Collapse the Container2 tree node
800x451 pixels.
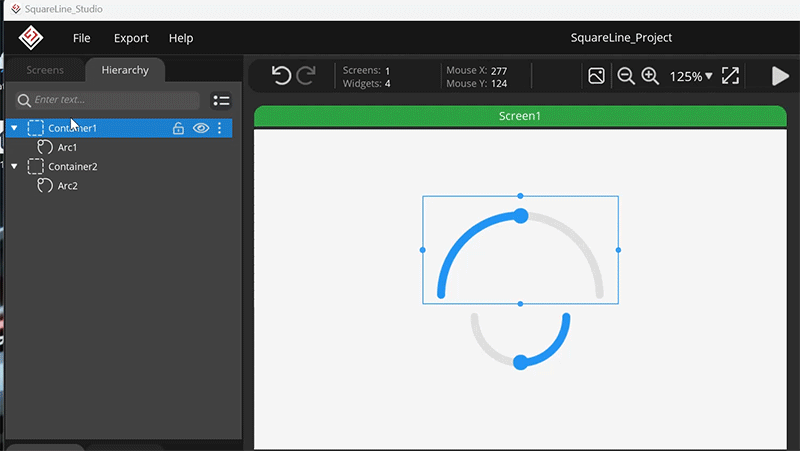(14, 167)
